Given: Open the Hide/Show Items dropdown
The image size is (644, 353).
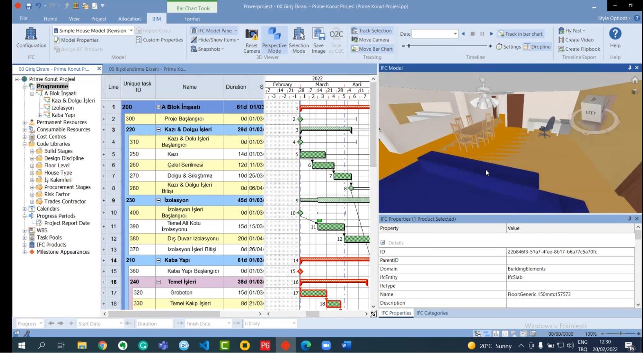Looking at the screenshot, I should (238, 40).
